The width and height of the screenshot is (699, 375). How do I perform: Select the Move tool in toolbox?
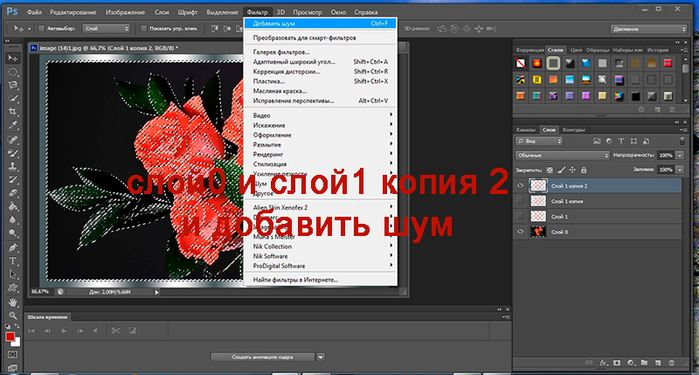click(x=12, y=58)
